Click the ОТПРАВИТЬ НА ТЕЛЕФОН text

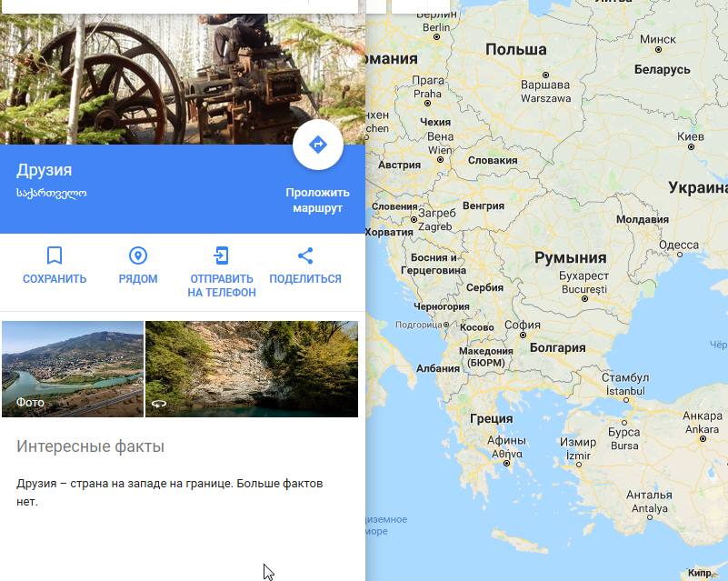(x=222, y=285)
